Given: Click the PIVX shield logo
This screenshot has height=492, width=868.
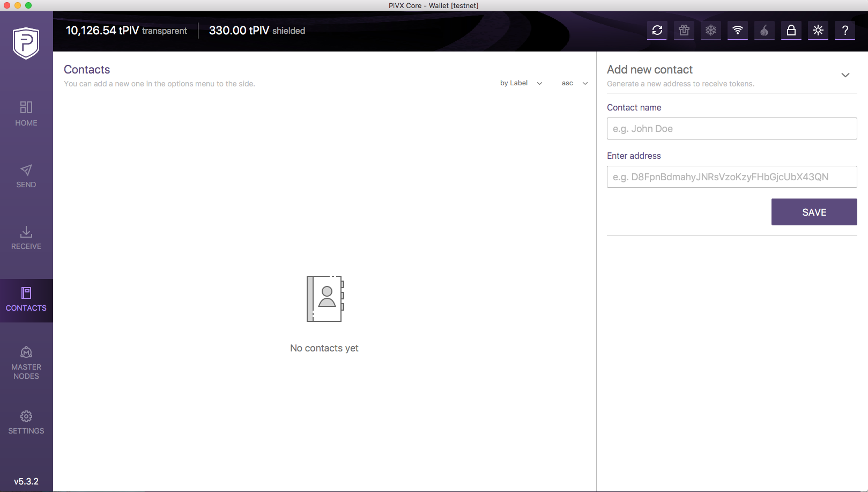Looking at the screenshot, I should click(x=26, y=43).
